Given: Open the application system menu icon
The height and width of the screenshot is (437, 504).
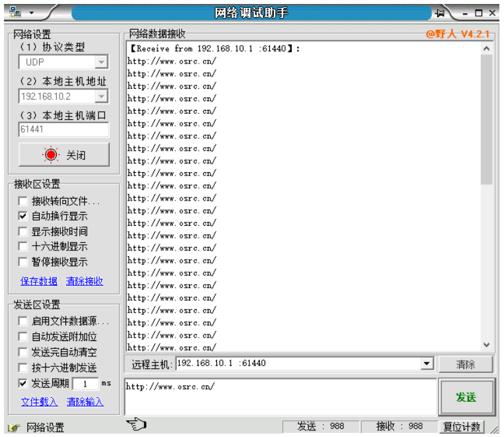Looking at the screenshot, I should (x=15, y=13).
